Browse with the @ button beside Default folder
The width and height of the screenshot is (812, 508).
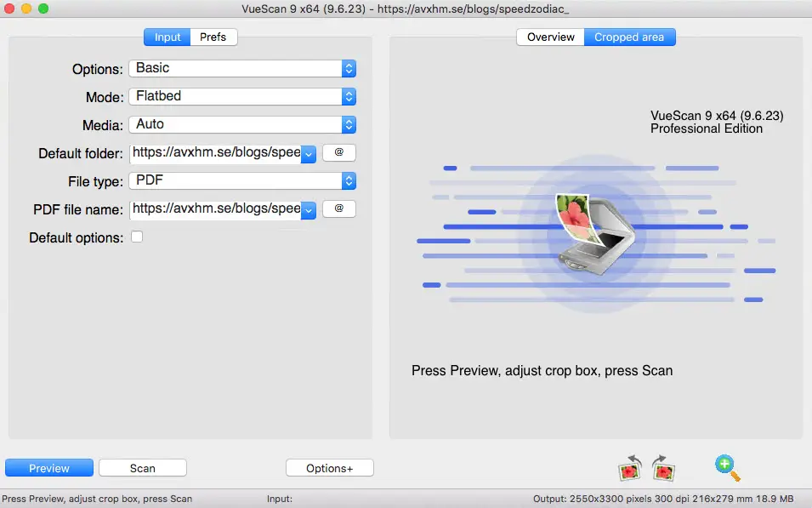338,152
